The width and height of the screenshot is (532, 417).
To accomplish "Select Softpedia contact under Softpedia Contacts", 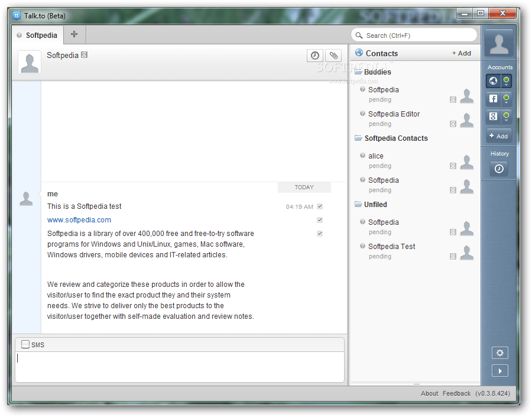I will [416, 185].
